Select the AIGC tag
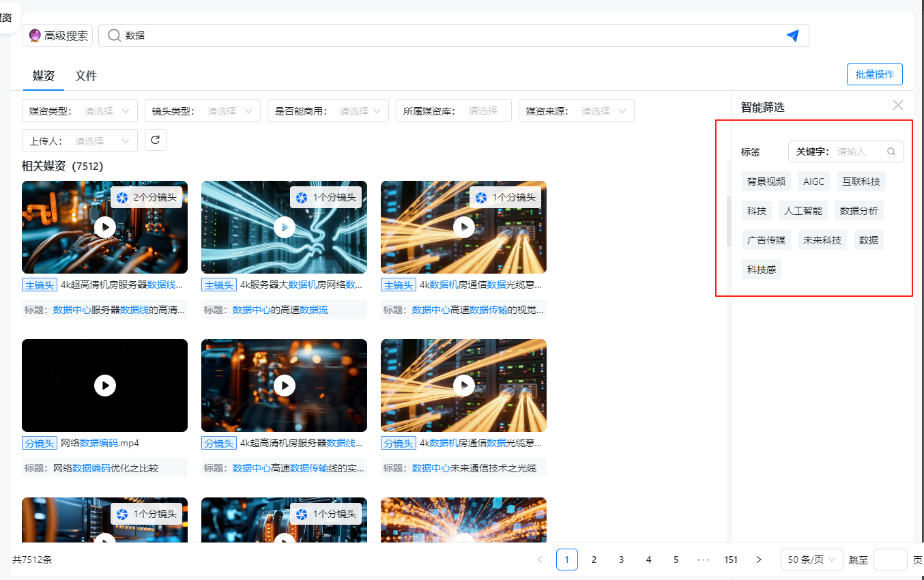Image resolution: width=924 pixels, height=580 pixels. (813, 182)
